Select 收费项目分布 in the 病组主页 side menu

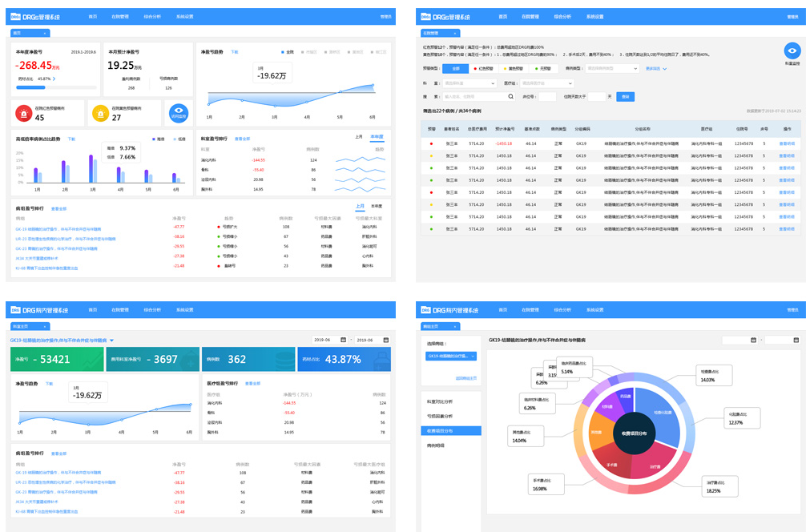coord(451,431)
